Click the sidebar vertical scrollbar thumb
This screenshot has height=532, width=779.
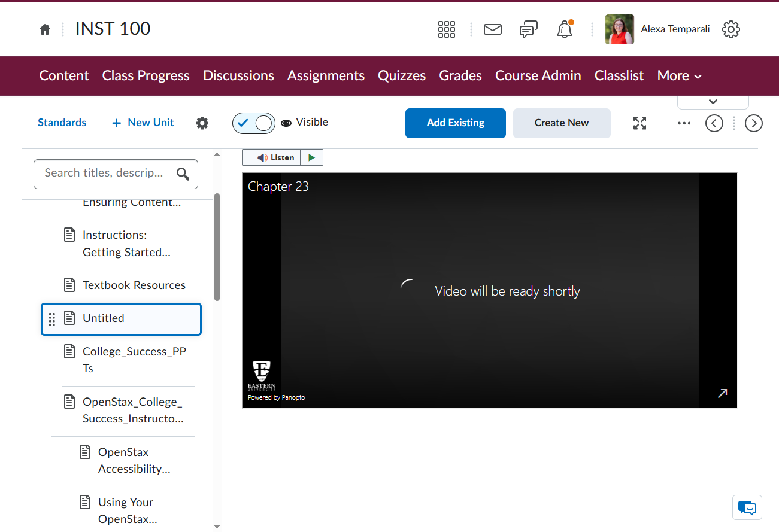[x=217, y=247]
